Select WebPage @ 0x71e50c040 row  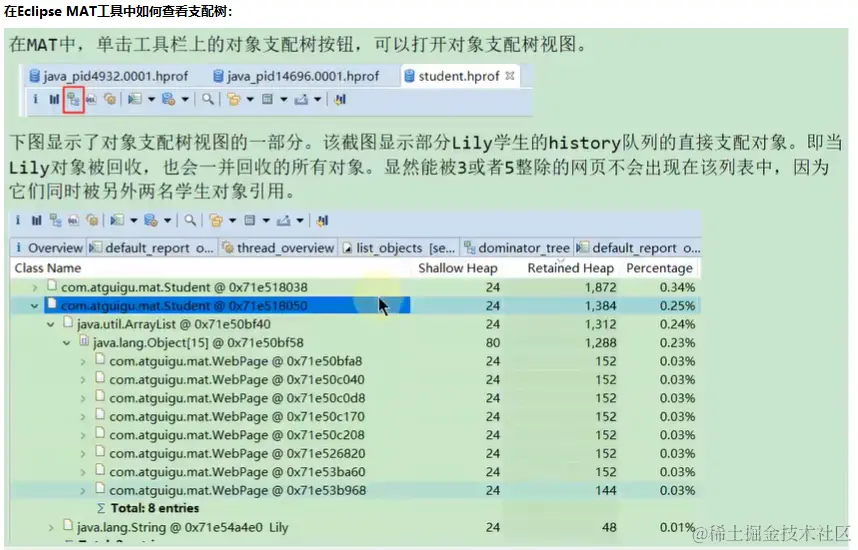[355, 380]
